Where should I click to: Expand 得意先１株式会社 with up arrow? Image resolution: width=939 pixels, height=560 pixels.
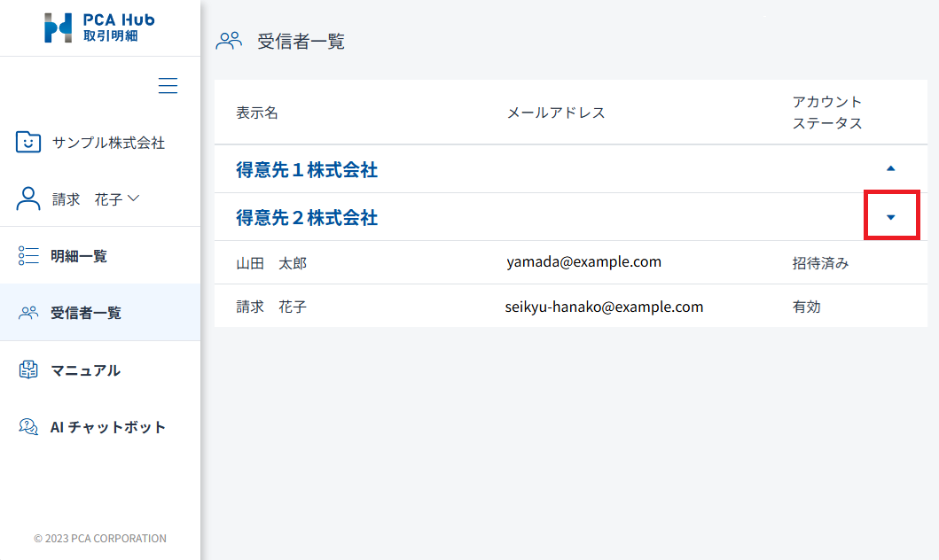coord(891,168)
